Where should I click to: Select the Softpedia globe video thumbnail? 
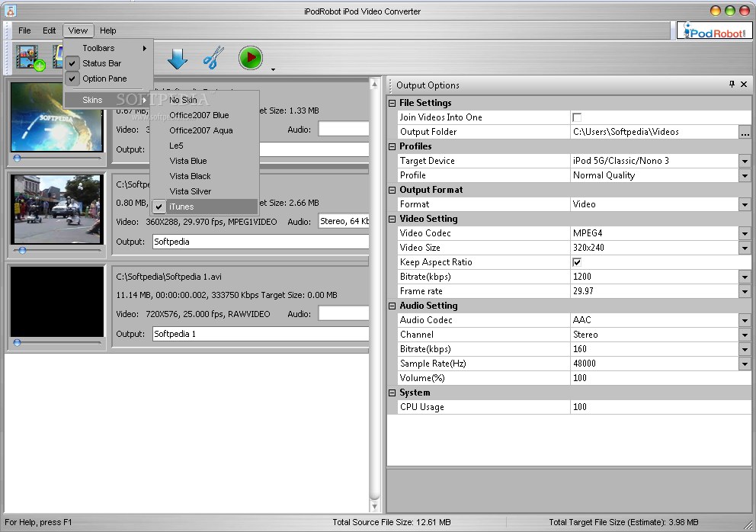click(x=57, y=117)
